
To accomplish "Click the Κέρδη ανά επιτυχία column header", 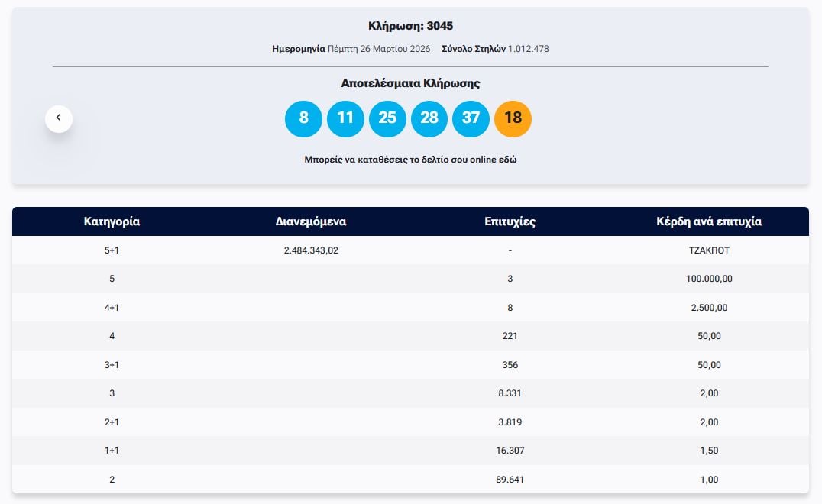I will (x=709, y=222).
